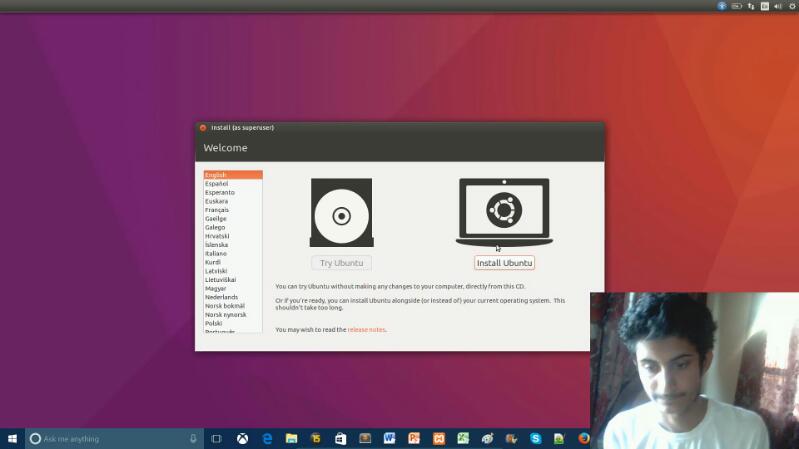799x449 pixels.
Task: Select Latviski in the language list
Action: 233,271
